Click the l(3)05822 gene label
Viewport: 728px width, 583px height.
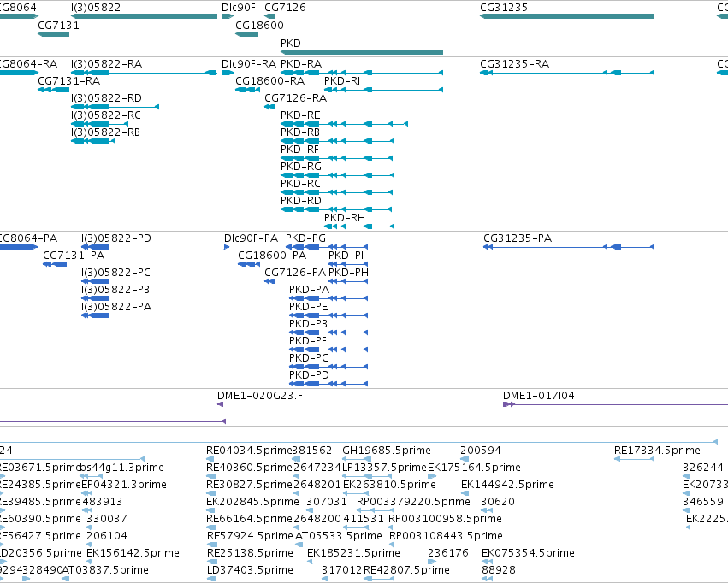[x=96, y=8]
